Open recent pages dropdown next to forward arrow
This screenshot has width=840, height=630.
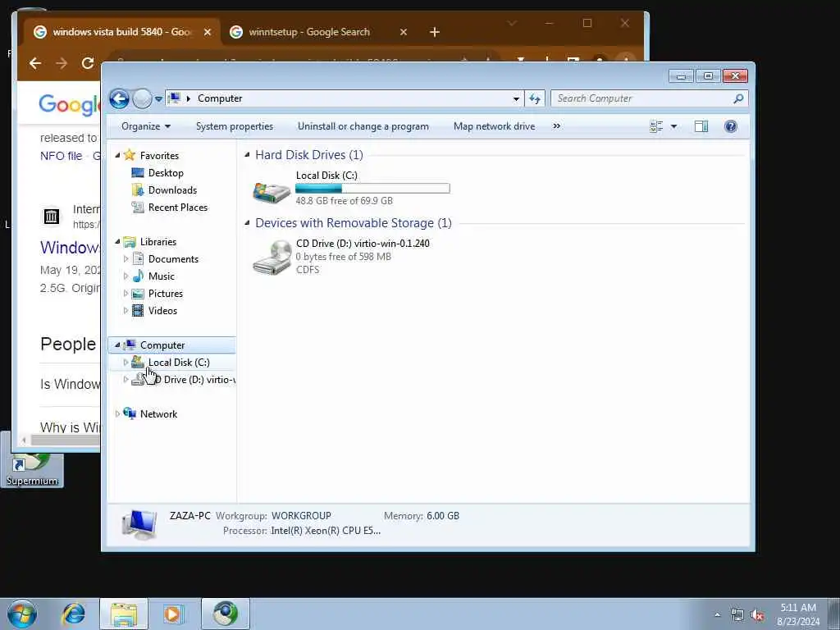[158, 99]
